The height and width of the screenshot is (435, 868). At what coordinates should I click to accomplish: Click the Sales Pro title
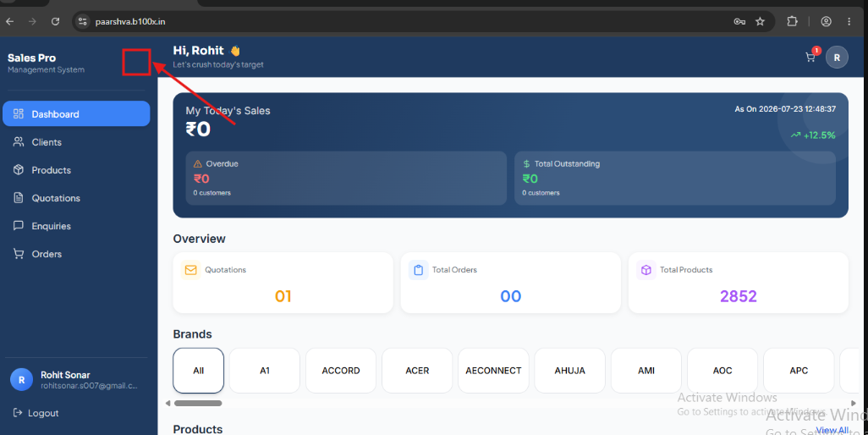31,58
